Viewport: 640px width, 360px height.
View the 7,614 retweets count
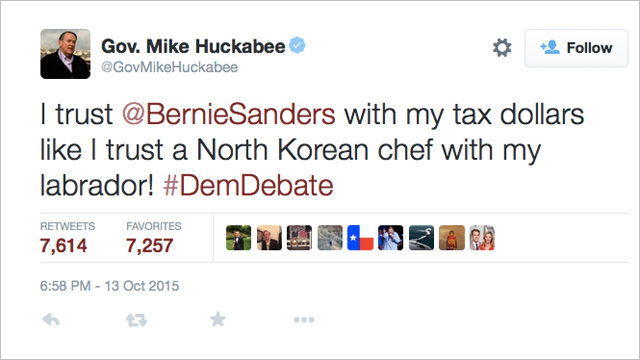[64, 246]
